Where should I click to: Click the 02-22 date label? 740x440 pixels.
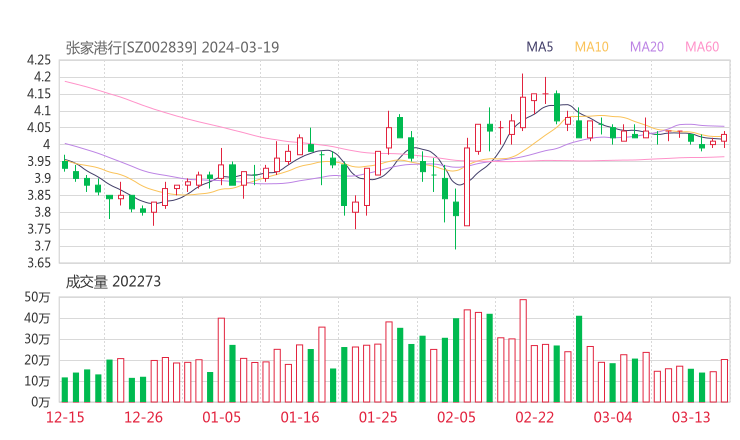coord(535,417)
